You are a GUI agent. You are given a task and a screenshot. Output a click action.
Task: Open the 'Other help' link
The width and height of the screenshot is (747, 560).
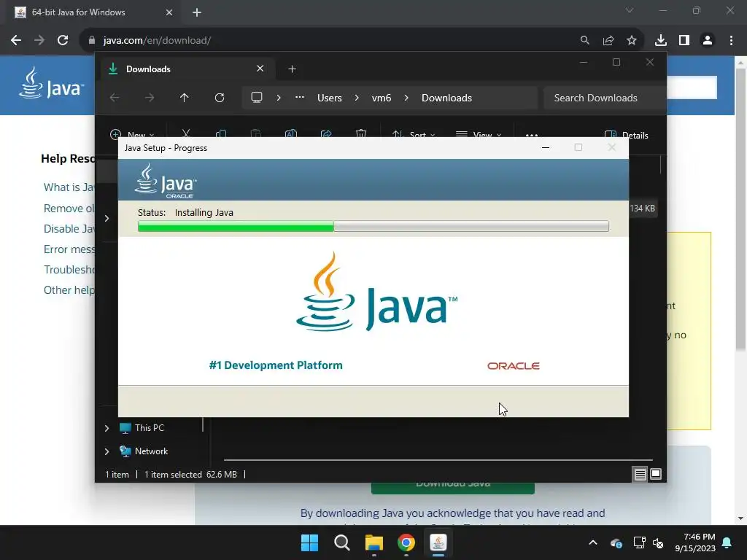(69, 290)
